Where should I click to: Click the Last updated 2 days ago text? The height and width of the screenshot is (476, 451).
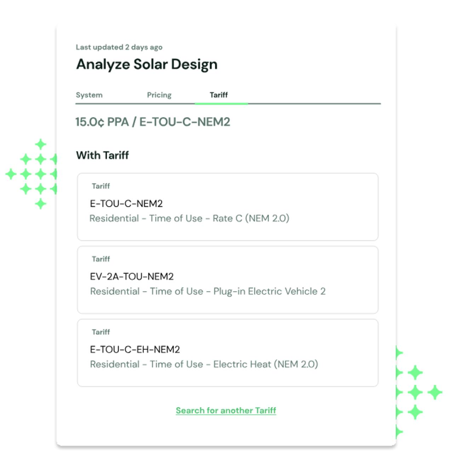point(119,47)
